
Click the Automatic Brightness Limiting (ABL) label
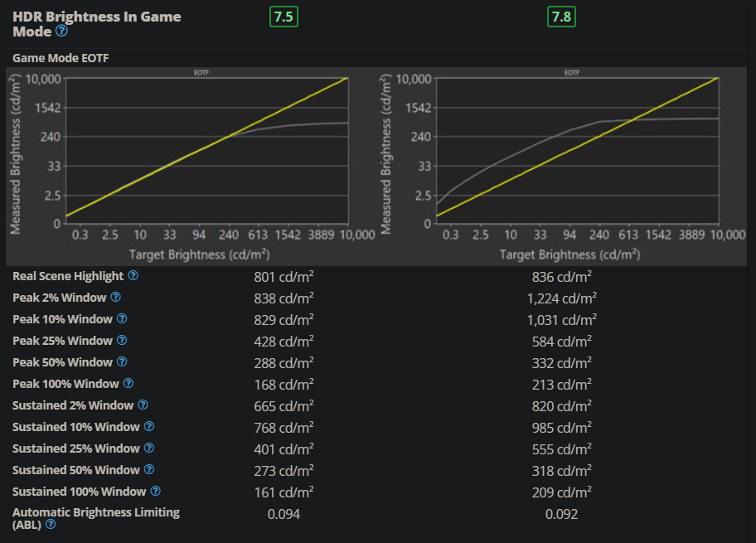pos(95,512)
